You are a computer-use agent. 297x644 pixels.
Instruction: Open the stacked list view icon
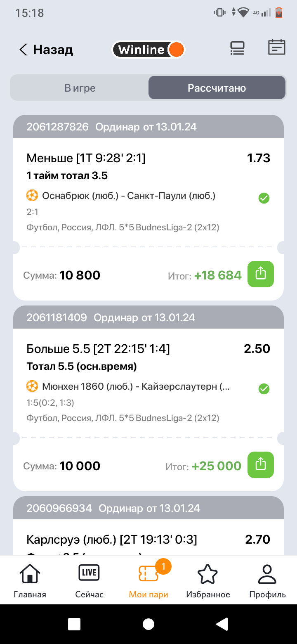click(237, 49)
